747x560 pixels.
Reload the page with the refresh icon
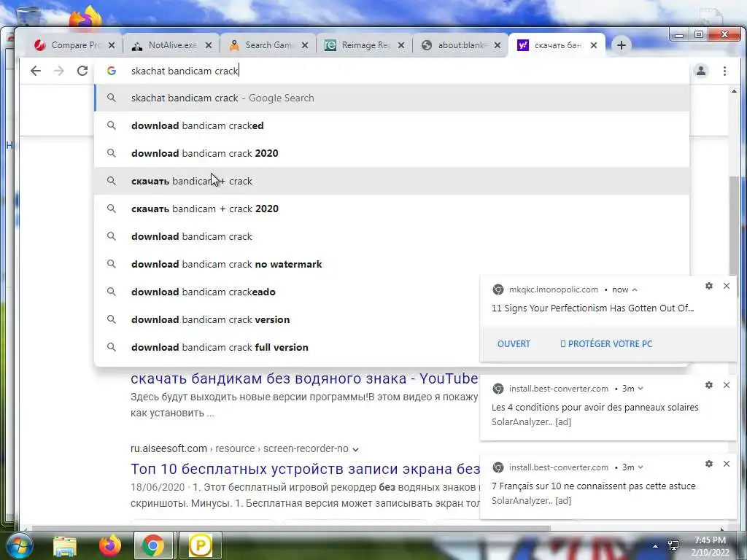(x=82, y=71)
